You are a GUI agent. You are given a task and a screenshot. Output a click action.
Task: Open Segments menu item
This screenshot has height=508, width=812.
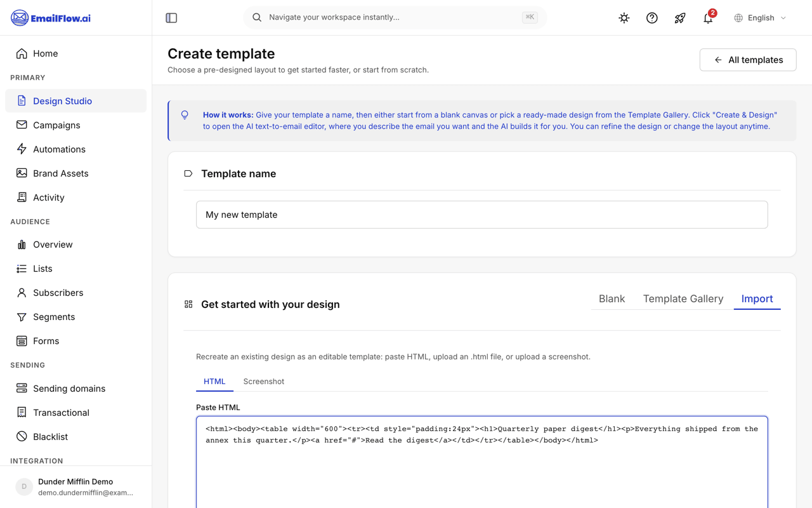tap(75, 317)
